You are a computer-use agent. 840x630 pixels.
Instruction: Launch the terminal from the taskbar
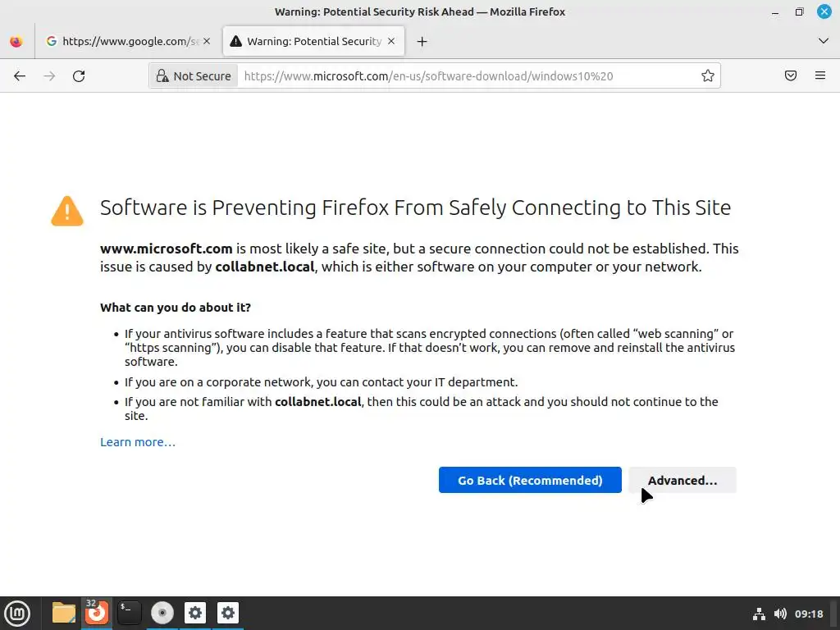tap(129, 613)
